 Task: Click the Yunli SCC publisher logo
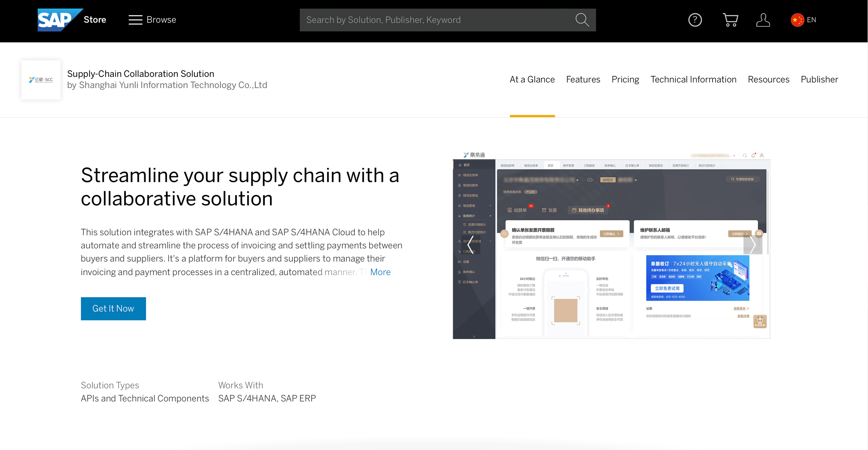(41, 80)
